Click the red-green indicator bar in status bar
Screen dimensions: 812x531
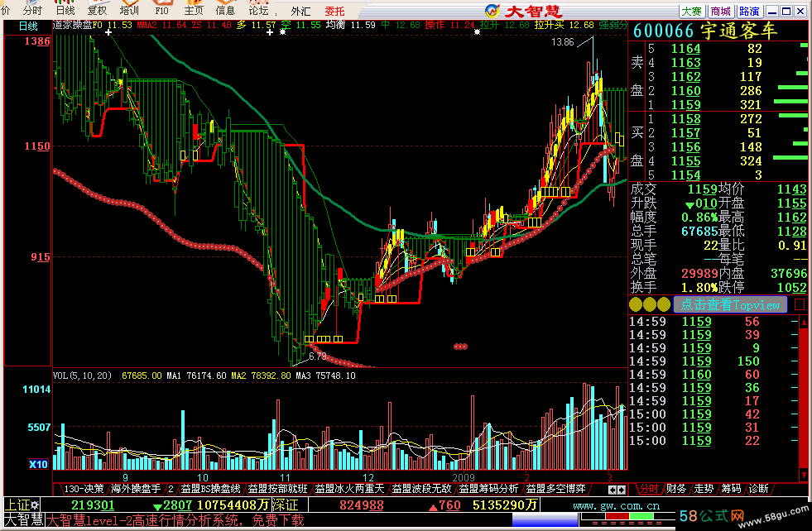click(627, 518)
